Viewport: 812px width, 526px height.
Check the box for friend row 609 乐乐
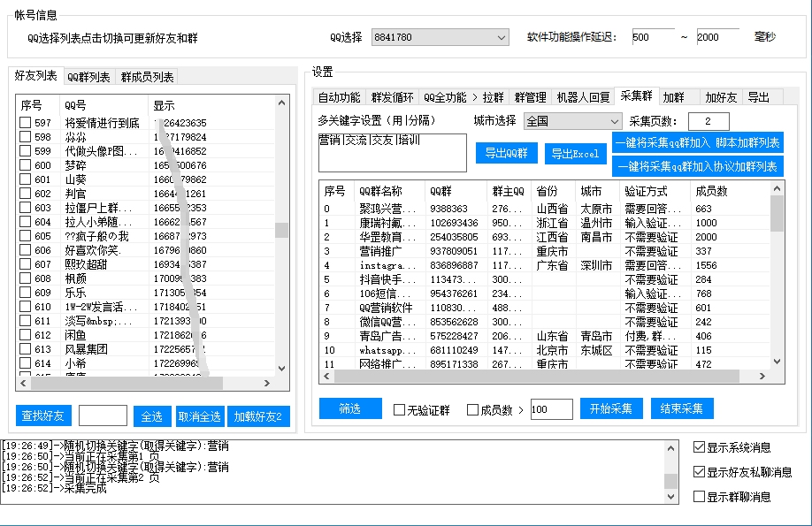pos(26,293)
